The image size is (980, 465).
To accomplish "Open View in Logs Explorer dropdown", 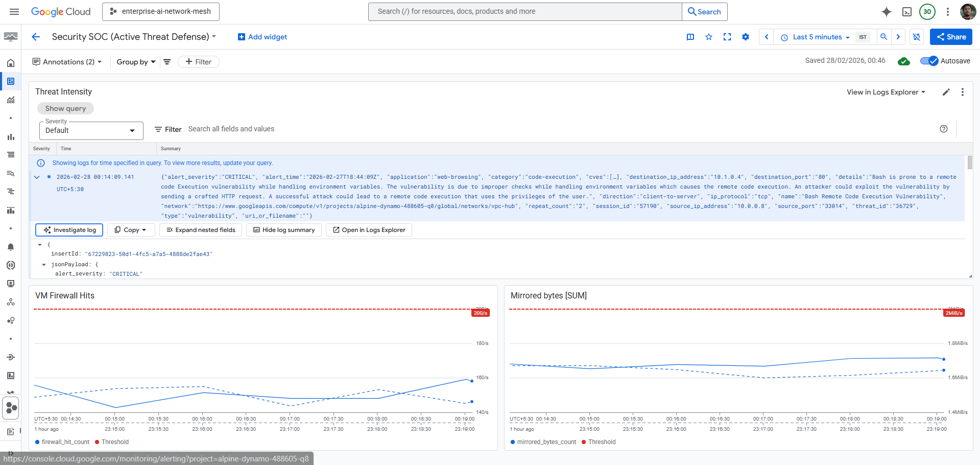I will pyautogui.click(x=886, y=92).
